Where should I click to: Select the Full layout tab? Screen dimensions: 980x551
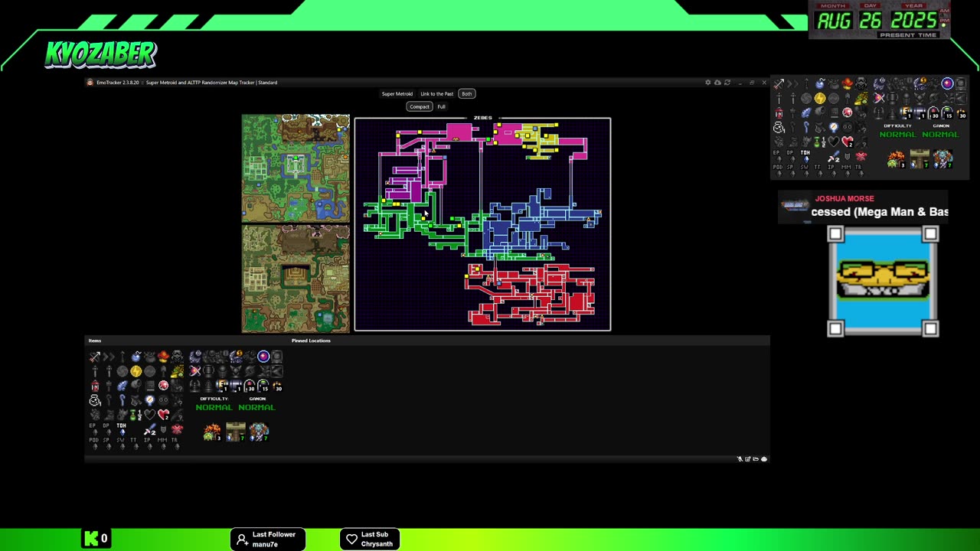(441, 106)
